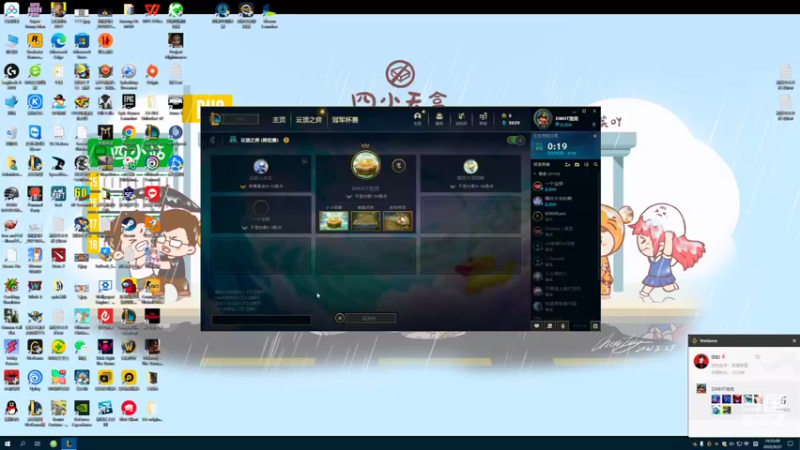Select the first friend in friends list

pos(564,186)
